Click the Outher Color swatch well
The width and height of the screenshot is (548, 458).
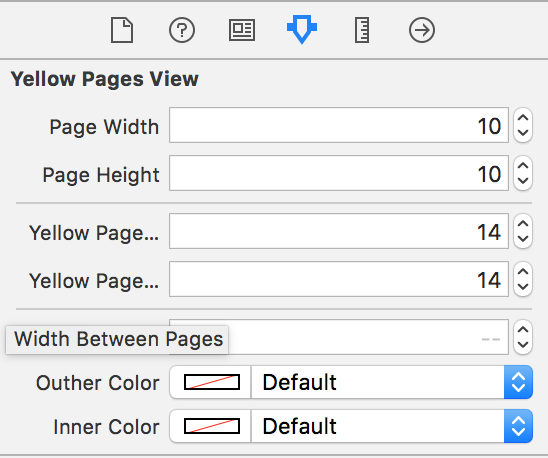pyautogui.click(x=212, y=382)
